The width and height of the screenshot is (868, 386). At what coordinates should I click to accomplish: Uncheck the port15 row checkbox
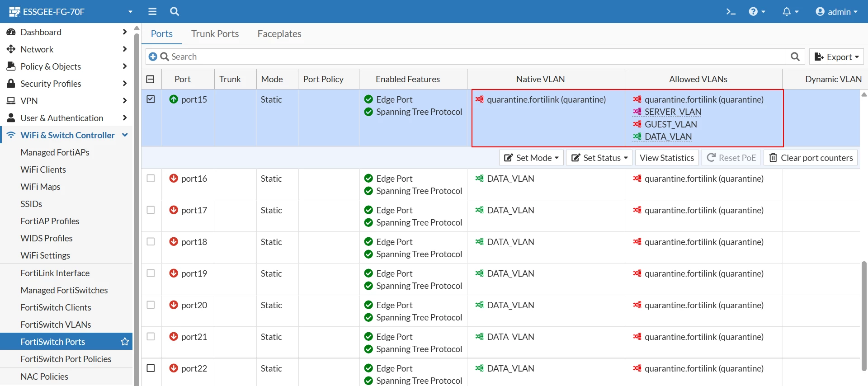click(x=151, y=99)
